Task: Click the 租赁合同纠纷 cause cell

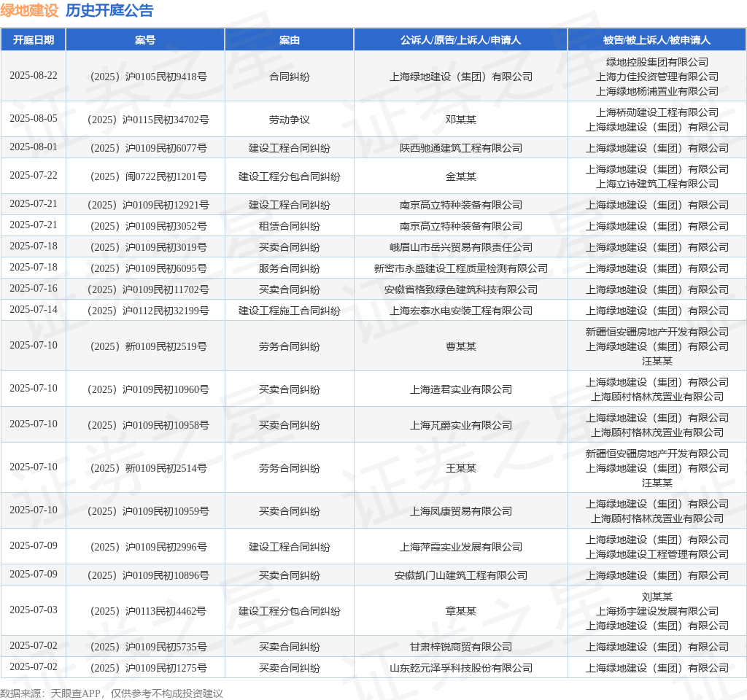Action: tap(289, 226)
